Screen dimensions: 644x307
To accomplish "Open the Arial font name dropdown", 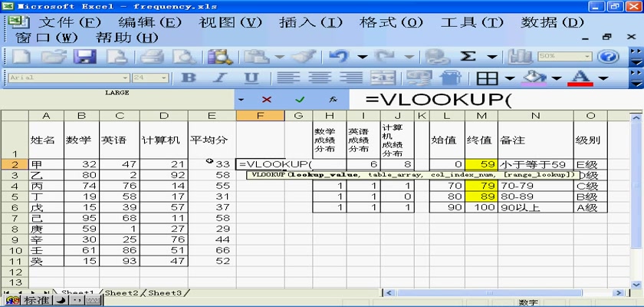I will point(125,78).
